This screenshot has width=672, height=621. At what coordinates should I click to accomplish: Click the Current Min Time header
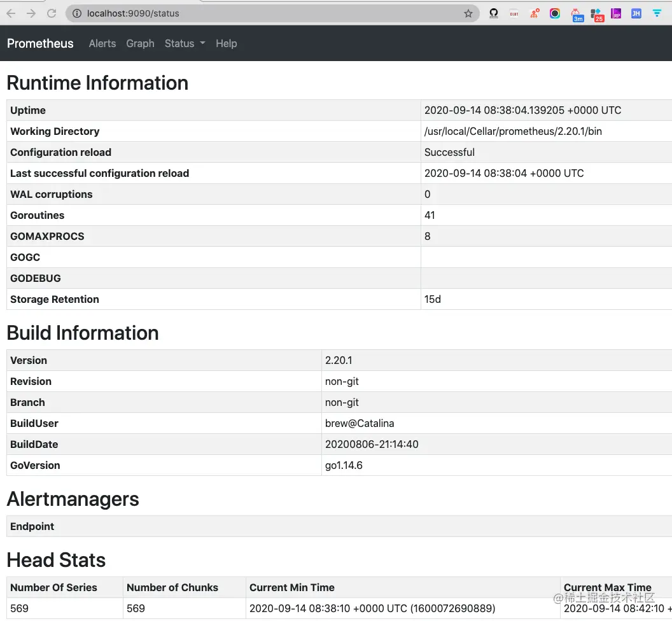[292, 587]
